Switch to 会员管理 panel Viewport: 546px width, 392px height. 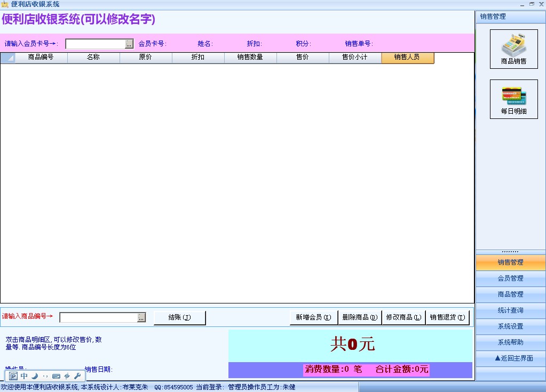510,278
